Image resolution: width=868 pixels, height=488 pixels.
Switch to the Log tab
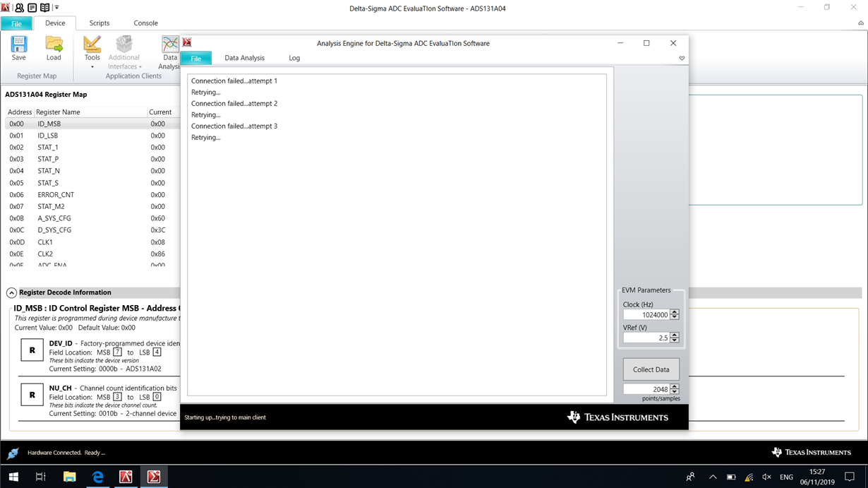(294, 58)
